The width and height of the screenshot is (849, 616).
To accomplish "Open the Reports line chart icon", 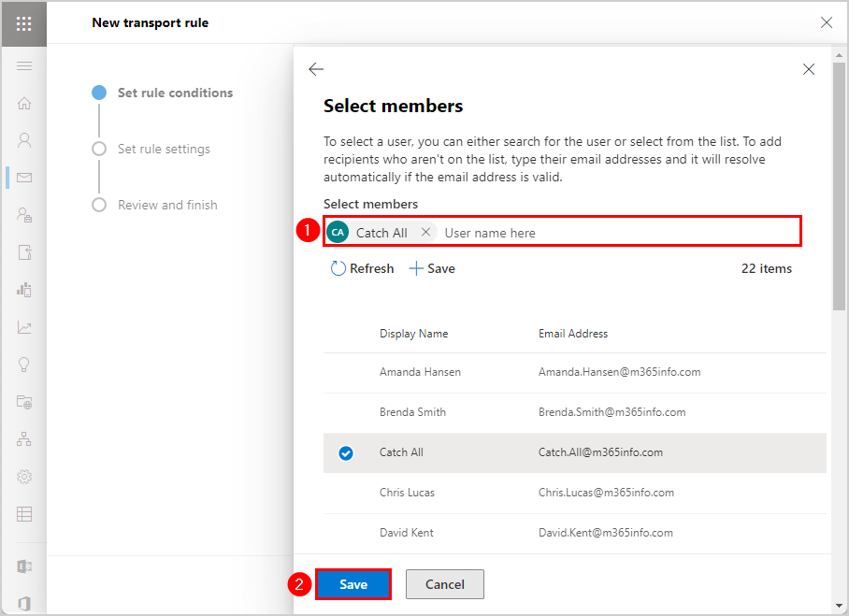I will click(x=24, y=327).
